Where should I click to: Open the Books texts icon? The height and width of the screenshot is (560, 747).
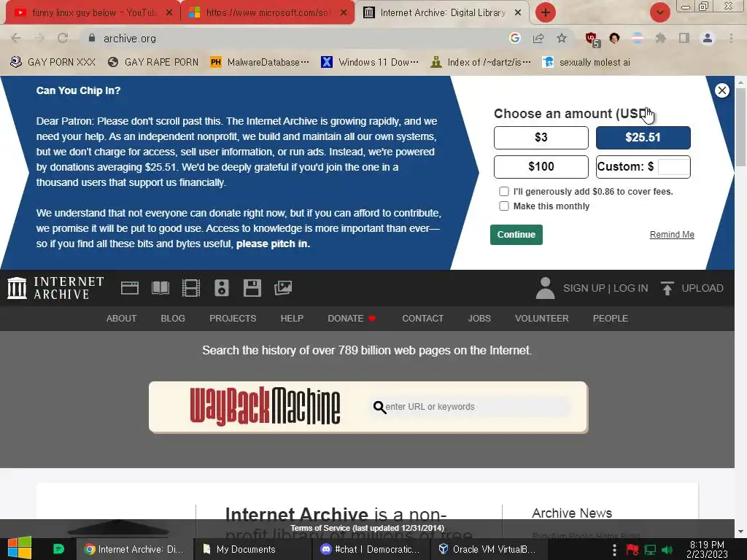[160, 288]
